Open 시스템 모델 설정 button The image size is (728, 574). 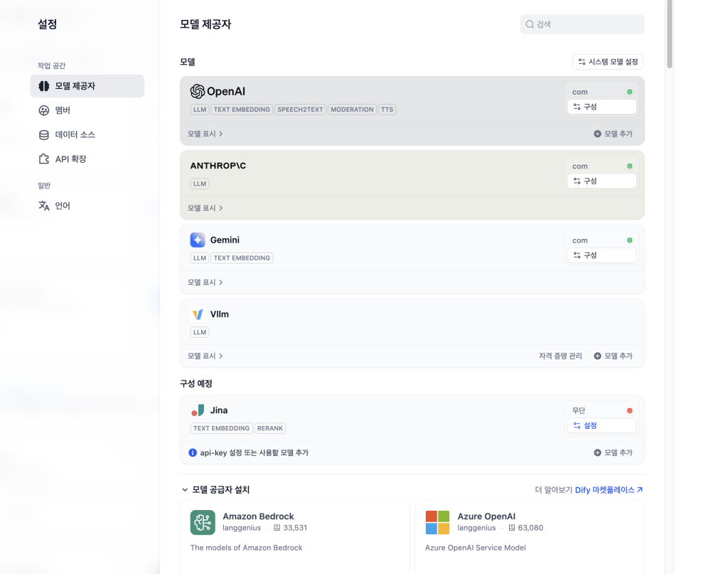(608, 62)
